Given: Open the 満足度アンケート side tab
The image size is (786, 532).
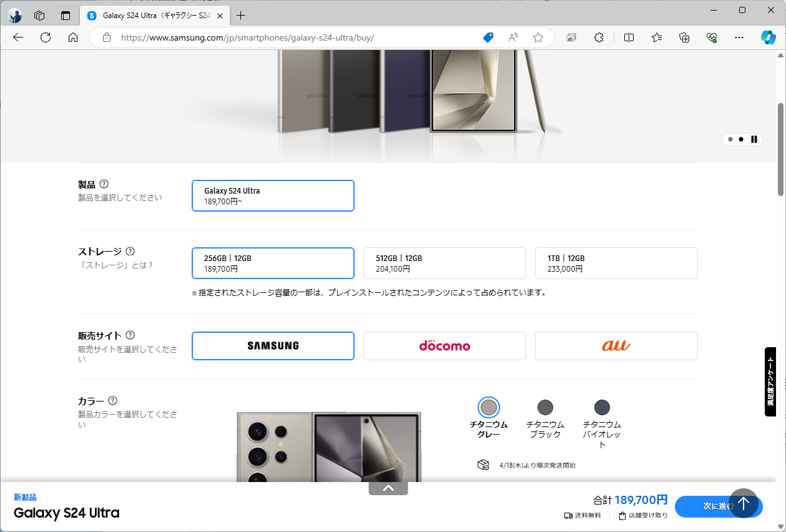Looking at the screenshot, I should [x=770, y=382].
